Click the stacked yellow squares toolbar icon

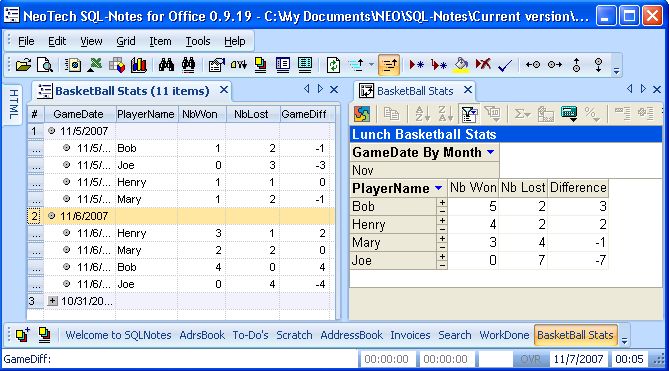260,65
